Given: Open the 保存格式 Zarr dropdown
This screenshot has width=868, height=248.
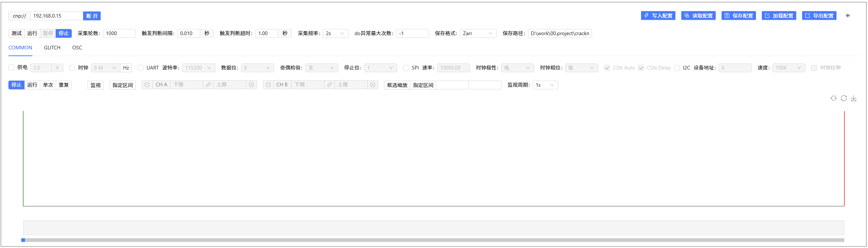Looking at the screenshot, I should (x=478, y=33).
